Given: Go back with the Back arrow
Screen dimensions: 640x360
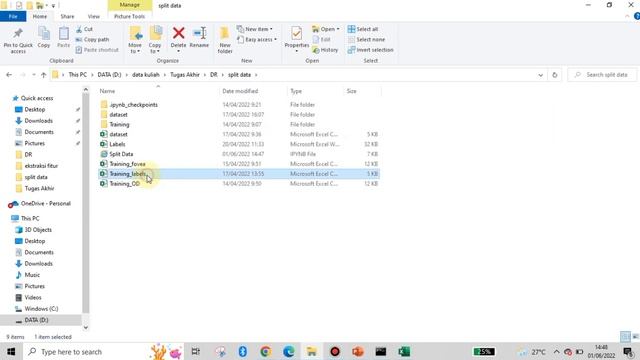Looking at the screenshot, I should [9, 75].
